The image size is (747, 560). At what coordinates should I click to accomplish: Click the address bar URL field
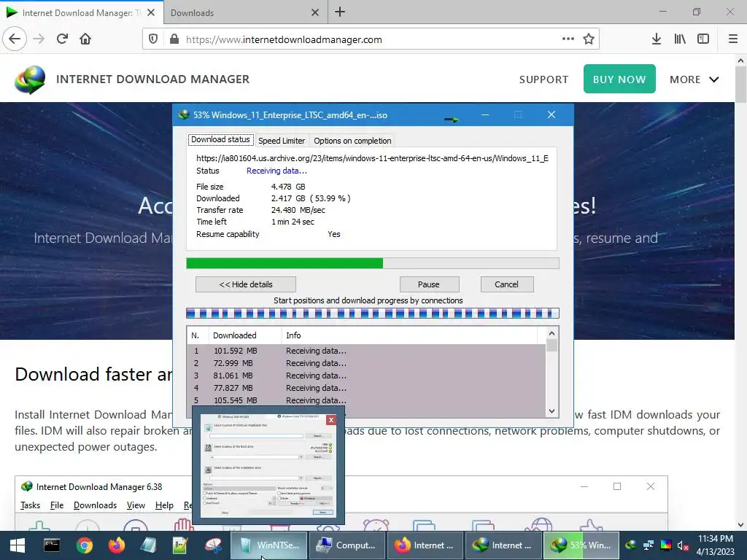pos(371,39)
